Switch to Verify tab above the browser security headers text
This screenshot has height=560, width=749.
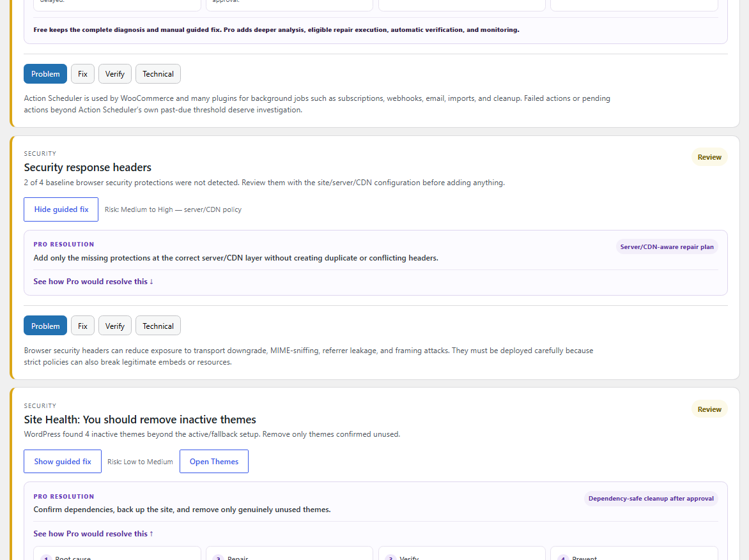114,326
